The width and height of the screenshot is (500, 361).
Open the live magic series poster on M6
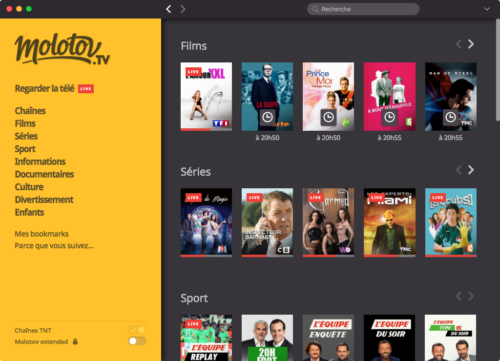click(206, 222)
